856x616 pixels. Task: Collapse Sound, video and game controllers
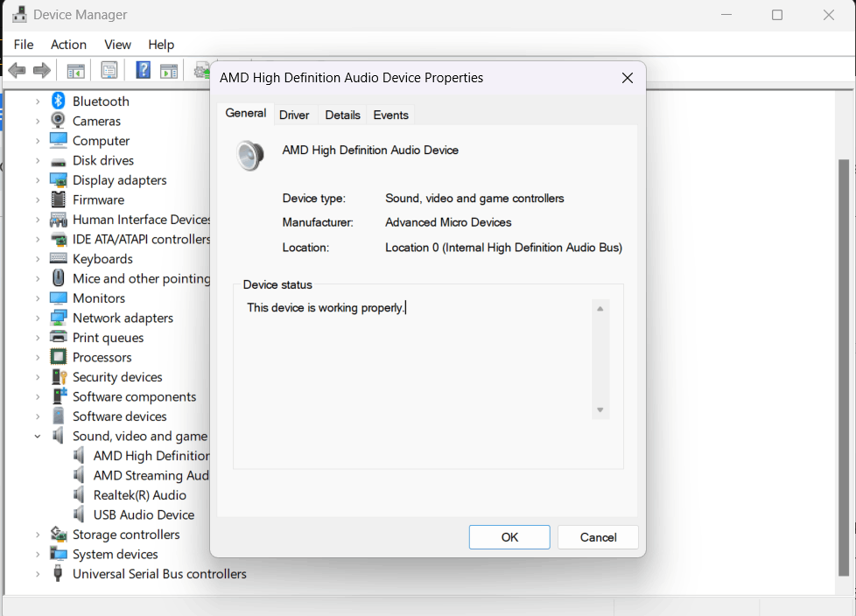[37, 436]
